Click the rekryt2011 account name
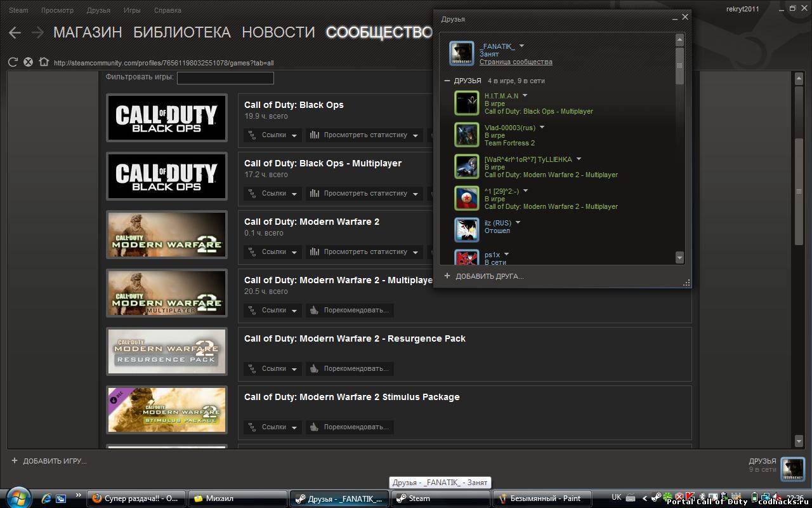812x508 pixels. pyautogui.click(x=743, y=9)
